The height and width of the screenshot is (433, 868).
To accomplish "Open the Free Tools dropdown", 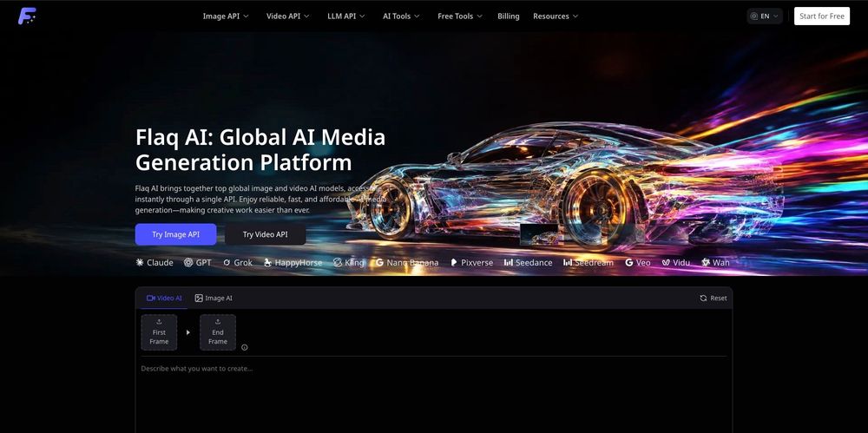I will pos(460,16).
